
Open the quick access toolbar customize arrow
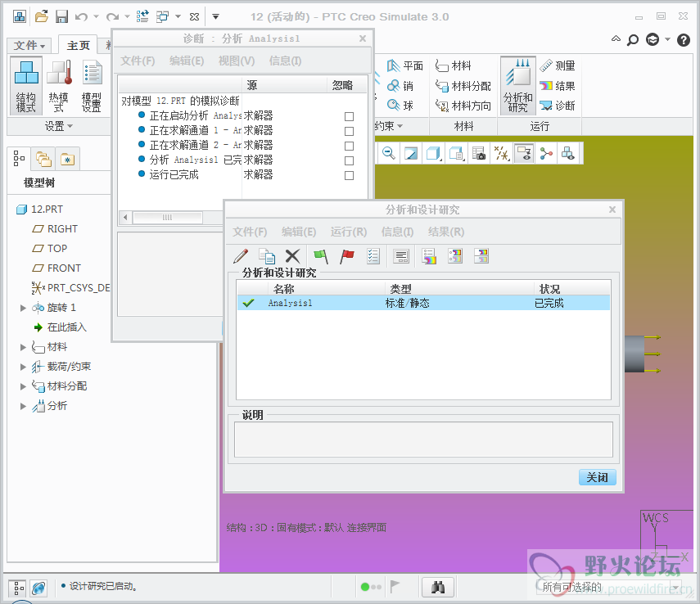[215, 17]
